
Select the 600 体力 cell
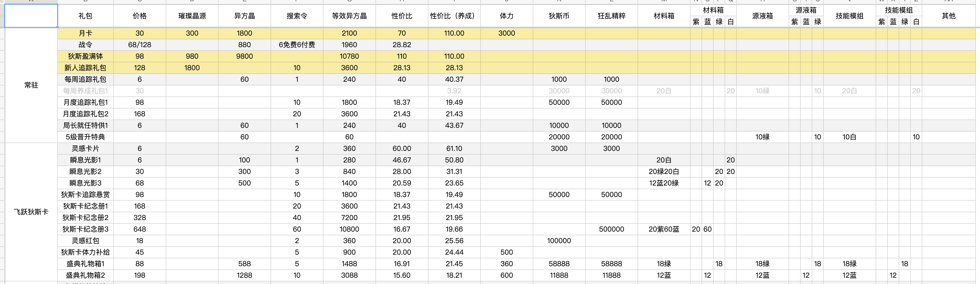click(x=507, y=275)
